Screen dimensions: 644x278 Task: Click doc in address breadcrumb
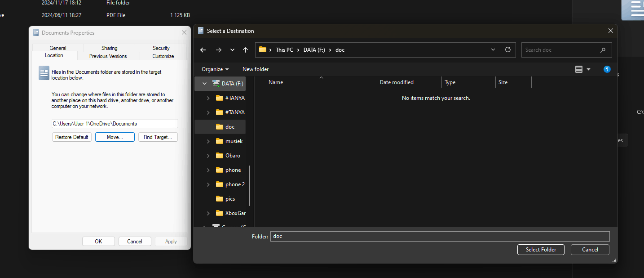click(x=340, y=50)
